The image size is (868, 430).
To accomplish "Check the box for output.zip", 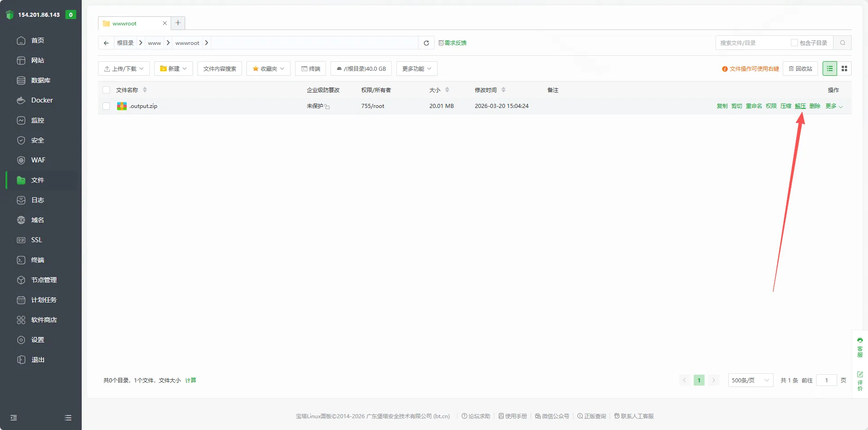I will pos(106,106).
